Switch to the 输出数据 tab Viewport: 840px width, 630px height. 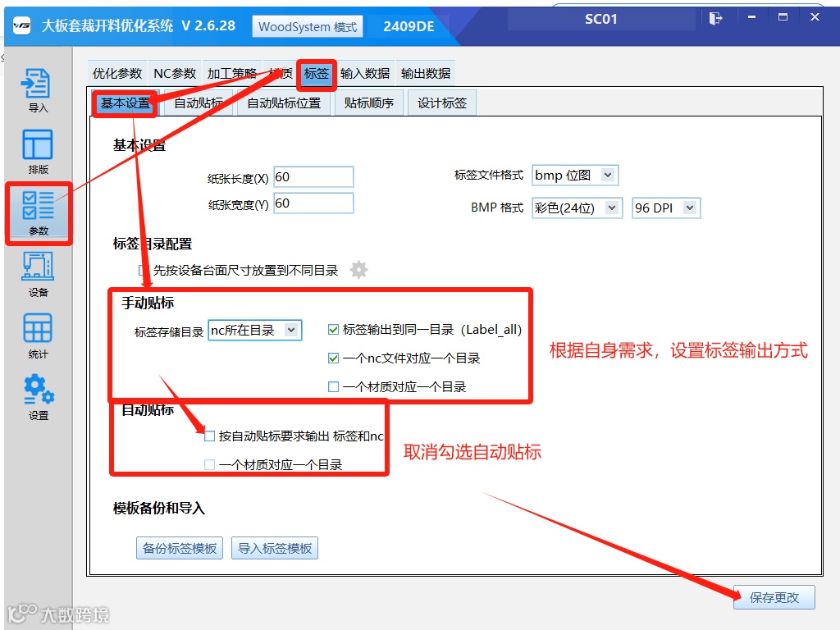click(x=426, y=73)
